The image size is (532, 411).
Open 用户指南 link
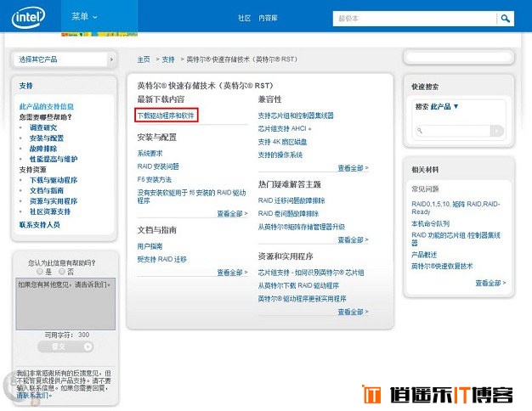coord(150,246)
